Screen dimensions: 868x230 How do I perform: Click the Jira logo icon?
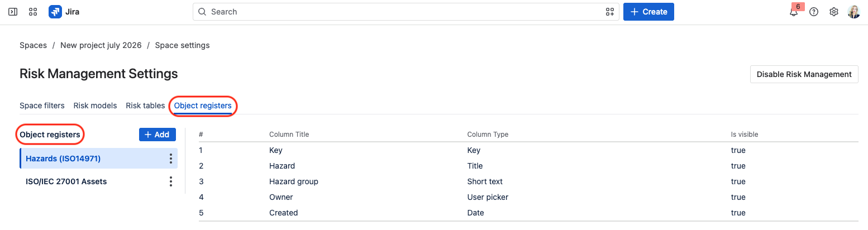[x=55, y=12]
